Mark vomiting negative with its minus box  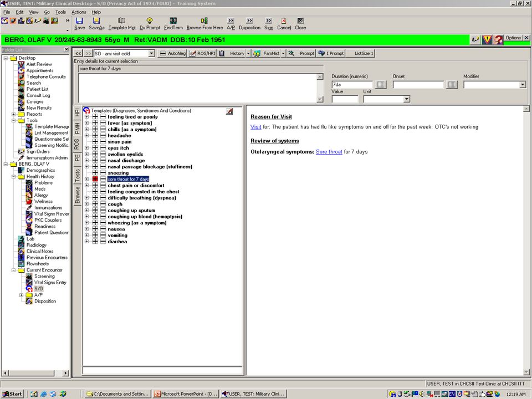coord(103,236)
